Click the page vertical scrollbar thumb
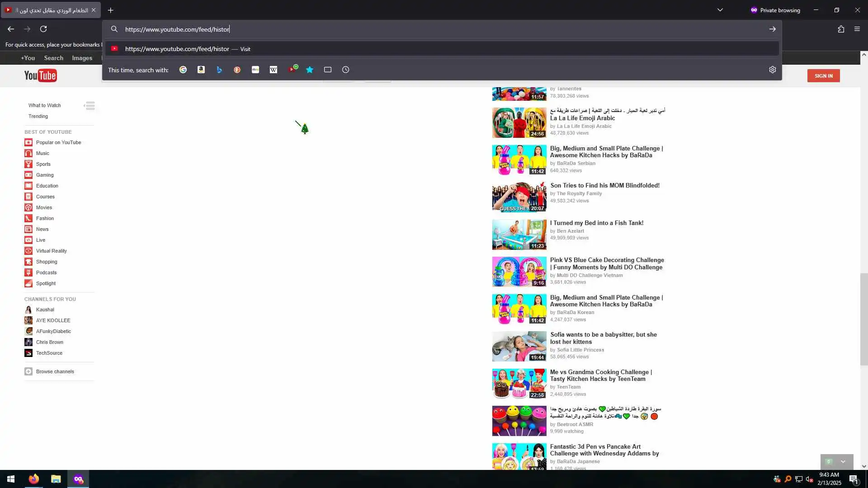This screenshot has width=868, height=488. (x=863, y=319)
